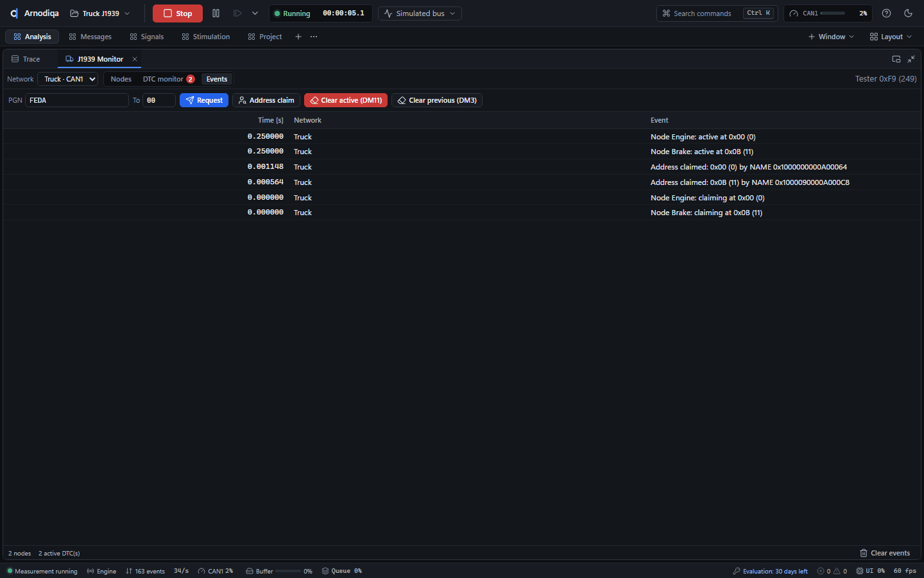Open the Layout dropdown menu
924x578 pixels.
891,37
